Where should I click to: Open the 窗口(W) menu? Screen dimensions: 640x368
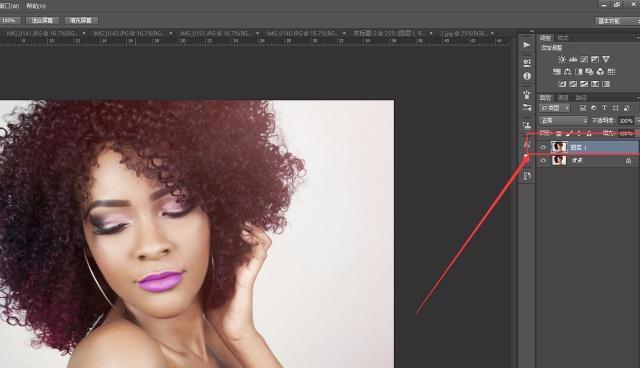(9, 6)
